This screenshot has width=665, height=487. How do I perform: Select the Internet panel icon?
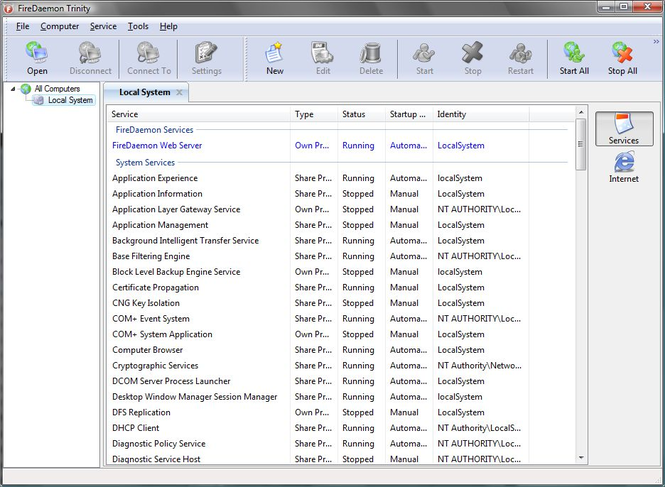(x=624, y=167)
